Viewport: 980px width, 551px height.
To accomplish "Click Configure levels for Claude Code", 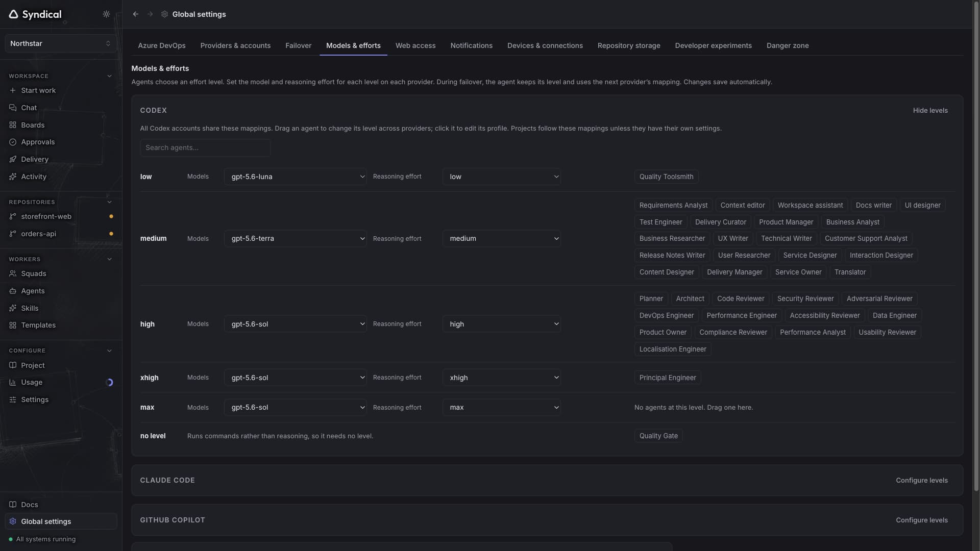I will tap(921, 480).
